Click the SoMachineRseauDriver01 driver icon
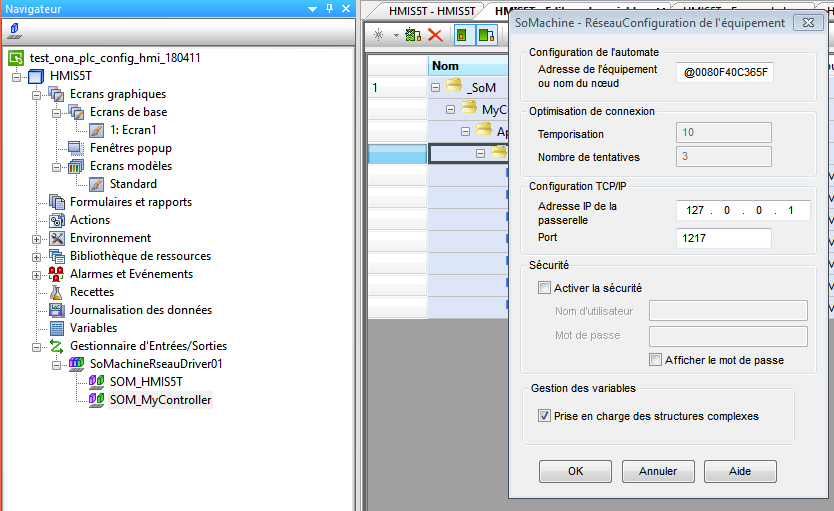 76,364
